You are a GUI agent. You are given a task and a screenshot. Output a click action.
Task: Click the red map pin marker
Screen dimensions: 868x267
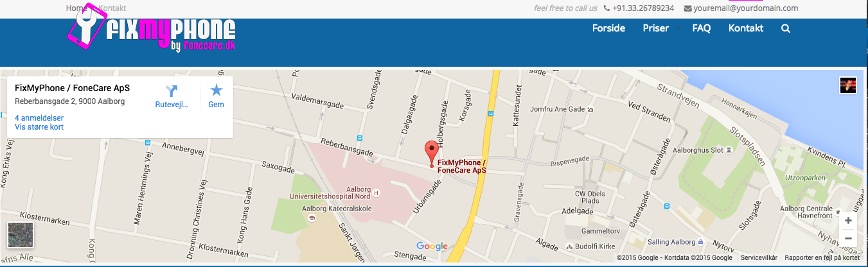coord(432,155)
